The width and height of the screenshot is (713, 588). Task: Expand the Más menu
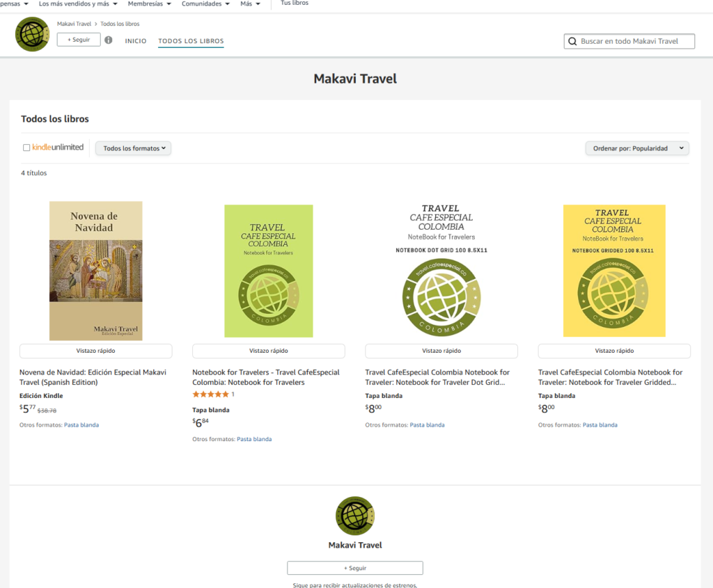point(250,3)
